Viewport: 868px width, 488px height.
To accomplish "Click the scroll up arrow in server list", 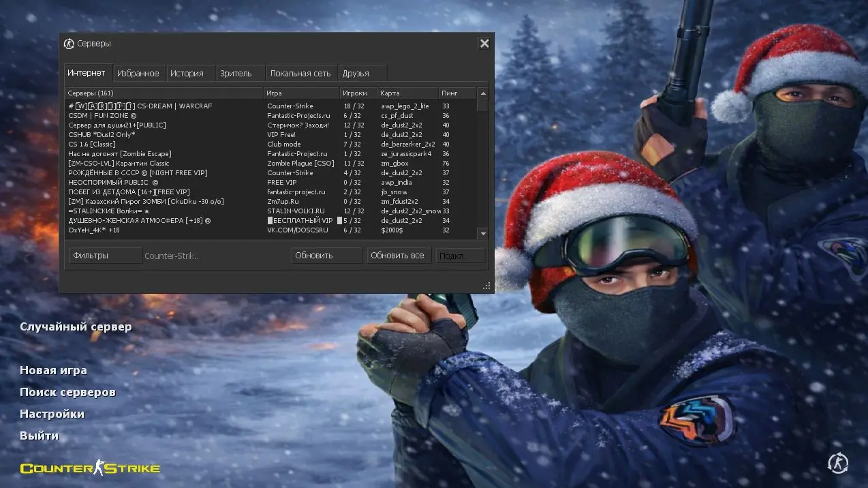I will click(483, 93).
